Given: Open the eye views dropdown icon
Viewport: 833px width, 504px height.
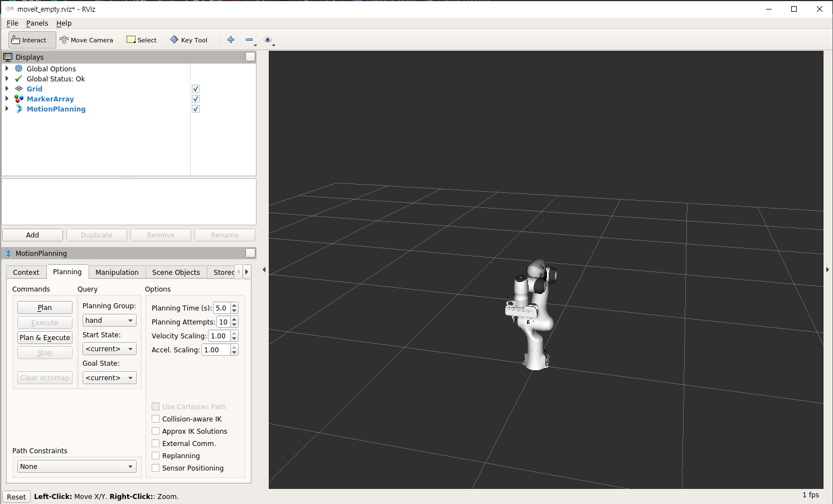Looking at the screenshot, I should (268, 40).
